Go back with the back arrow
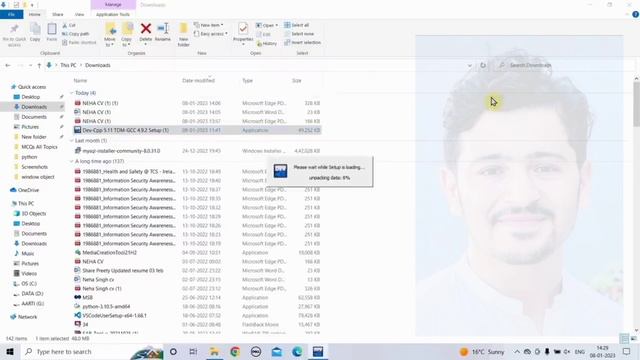Viewport: 640px width, 360px height. point(8,65)
